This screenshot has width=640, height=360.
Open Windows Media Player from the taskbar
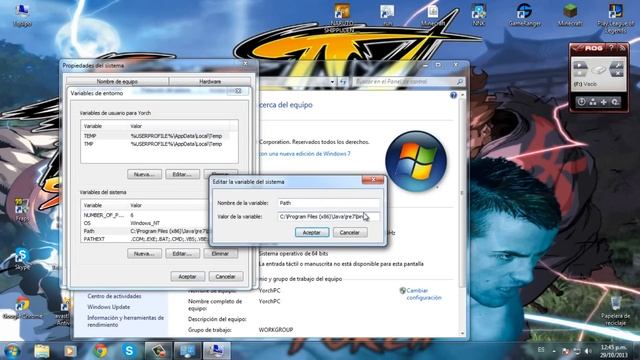70,351
